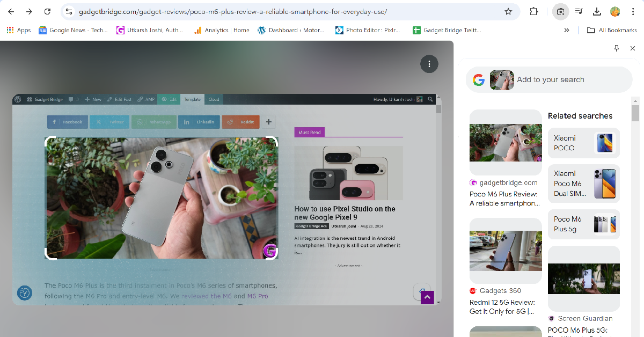Image resolution: width=644 pixels, height=337 pixels.
Task: Open Photo Editor : Pixlr bookmark
Action: click(369, 30)
